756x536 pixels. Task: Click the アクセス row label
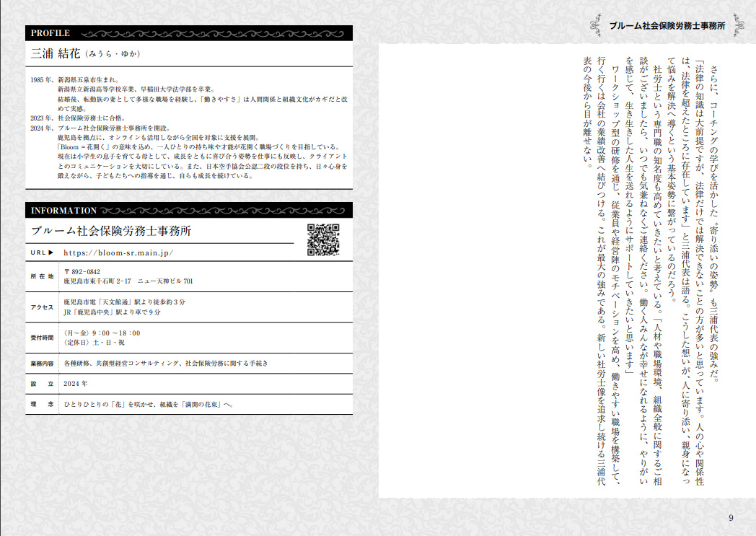pyautogui.click(x=43, y=307)
